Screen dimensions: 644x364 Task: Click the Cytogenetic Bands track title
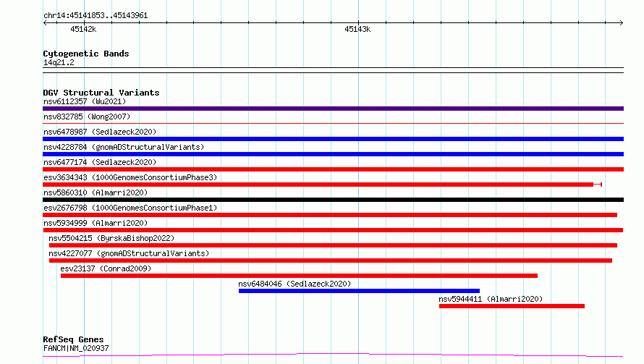coord(86,54)
